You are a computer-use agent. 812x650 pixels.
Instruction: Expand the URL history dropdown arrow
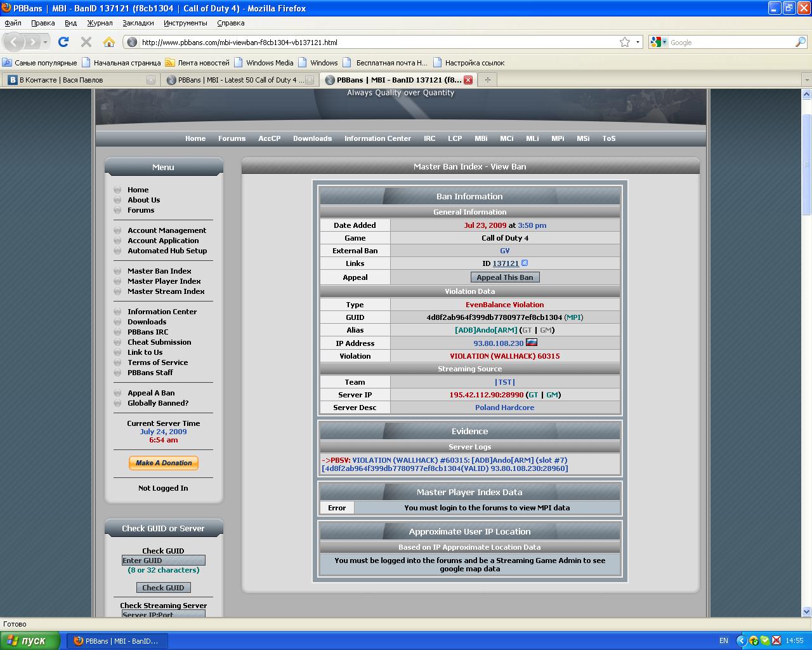point(638,42)
